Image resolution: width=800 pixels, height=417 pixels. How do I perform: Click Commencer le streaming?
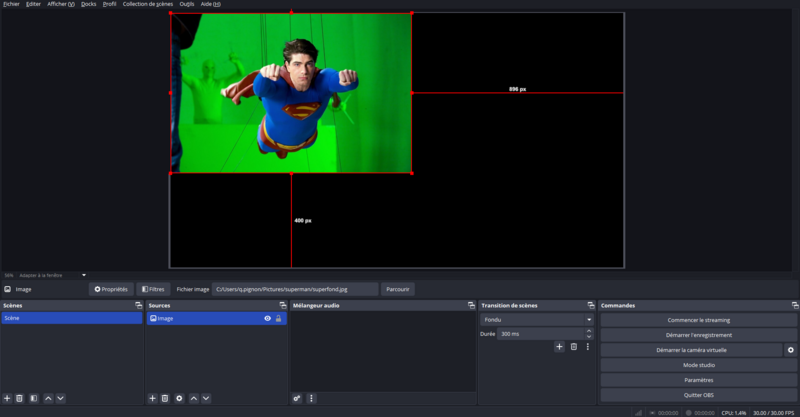(x=698, y=320)
